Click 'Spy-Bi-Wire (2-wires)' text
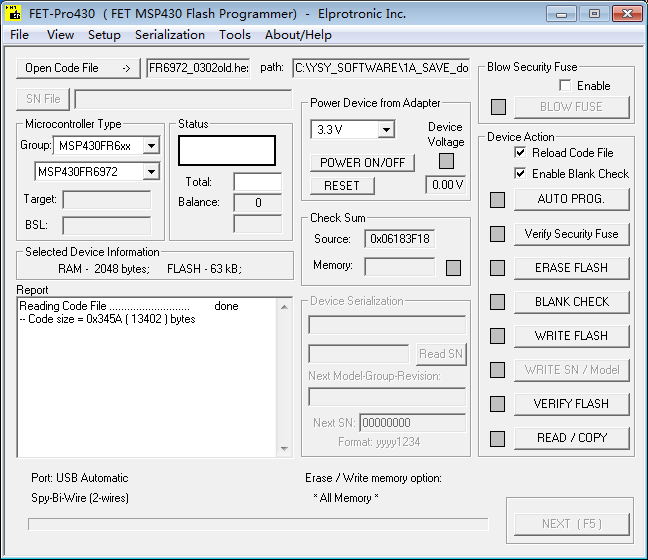This screenshot has height=560, width=648. (80, 498)
